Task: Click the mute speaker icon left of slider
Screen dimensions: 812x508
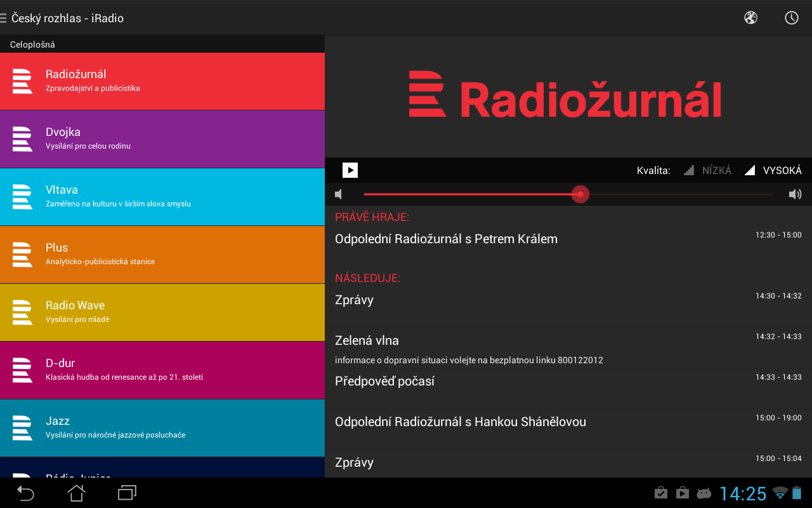Action: [x=339, y=194]
